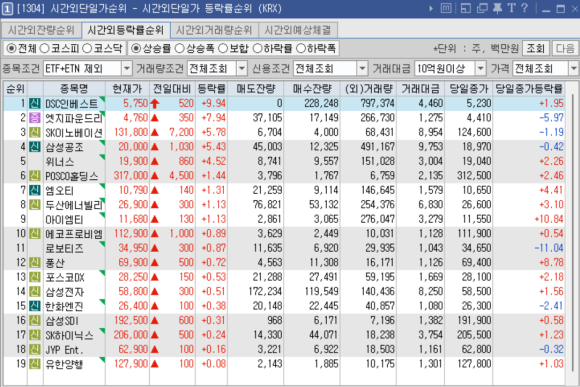Select the 코스닥 radio button
The height and width of the screenshot is (387, 580).
click(87, 48)
